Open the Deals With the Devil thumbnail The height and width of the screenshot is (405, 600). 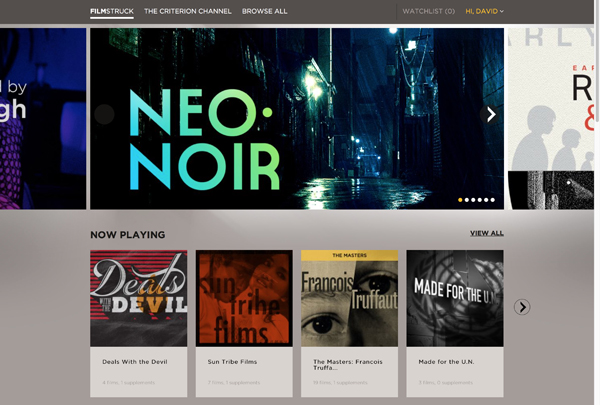click(138, 298)
